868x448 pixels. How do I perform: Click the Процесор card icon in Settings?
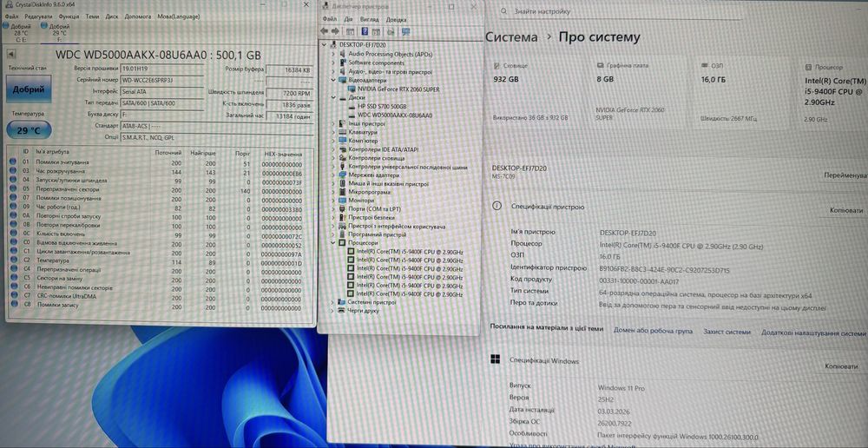(809, 66)
